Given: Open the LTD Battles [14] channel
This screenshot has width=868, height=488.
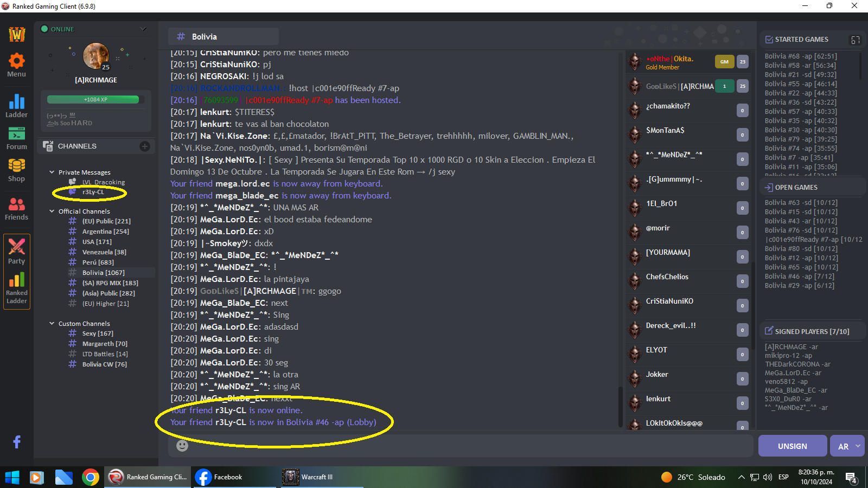Looking at the screenshot, I should point(105,354).
